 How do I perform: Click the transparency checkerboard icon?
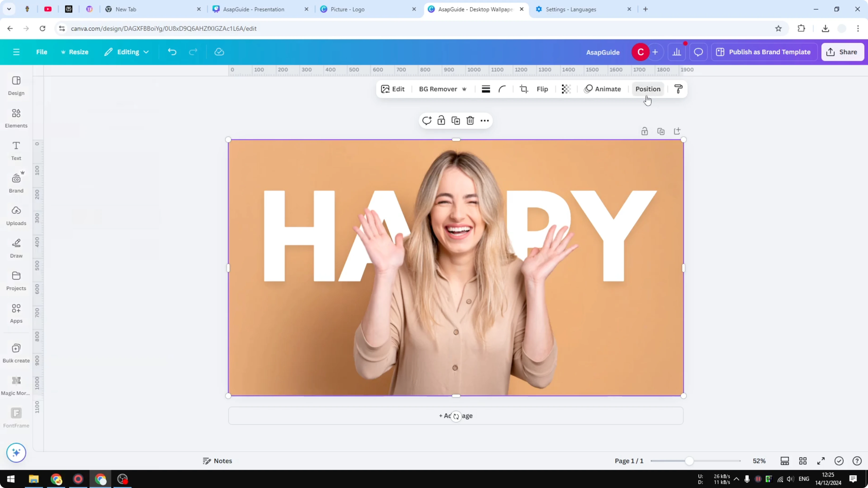click(566, 89)
